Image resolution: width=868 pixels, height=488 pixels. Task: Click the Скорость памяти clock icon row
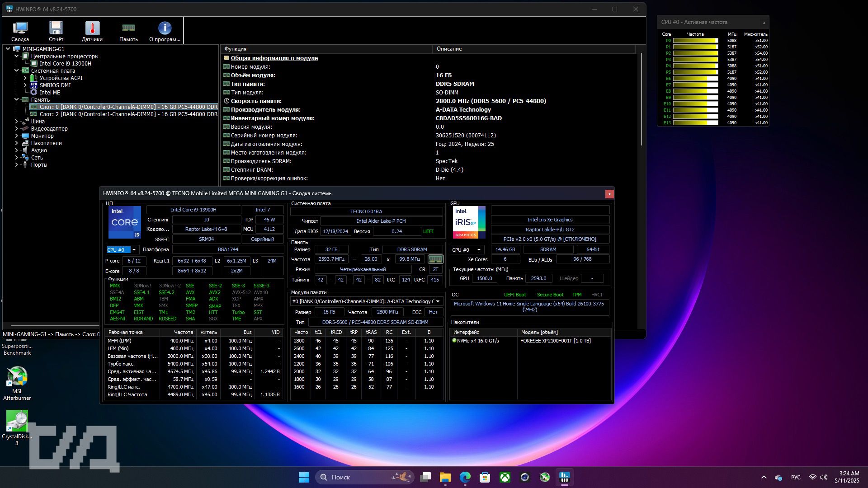[x=226, y=101]
